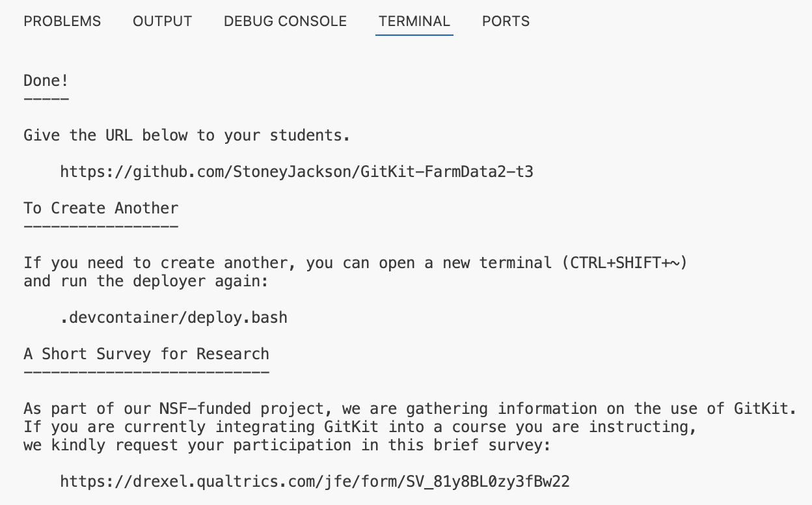The width and height of the screenshot is (812, 505).
Task: Select the TERMINAL tab
Action: pyautogui.click(x=414, y=21)
